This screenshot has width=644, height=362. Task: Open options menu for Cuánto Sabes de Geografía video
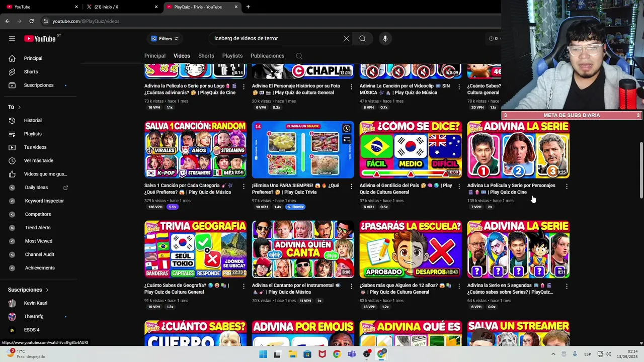tap(244, 287)
